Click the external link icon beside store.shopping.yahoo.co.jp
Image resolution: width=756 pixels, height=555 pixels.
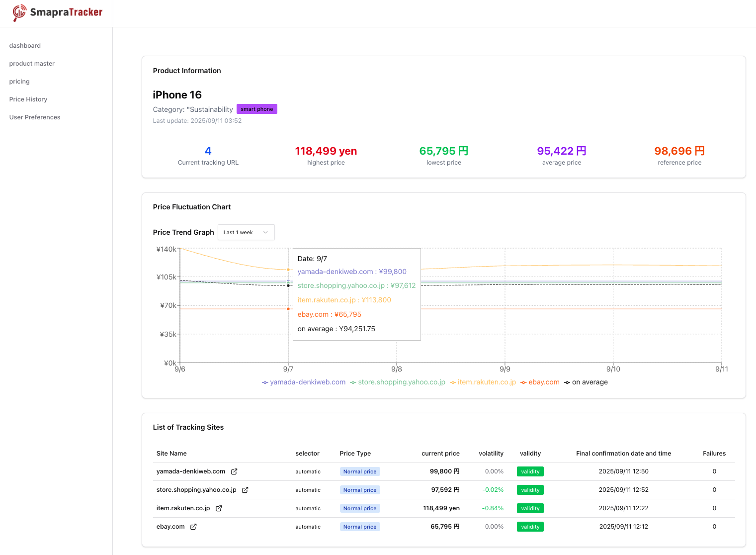point(245,490)
